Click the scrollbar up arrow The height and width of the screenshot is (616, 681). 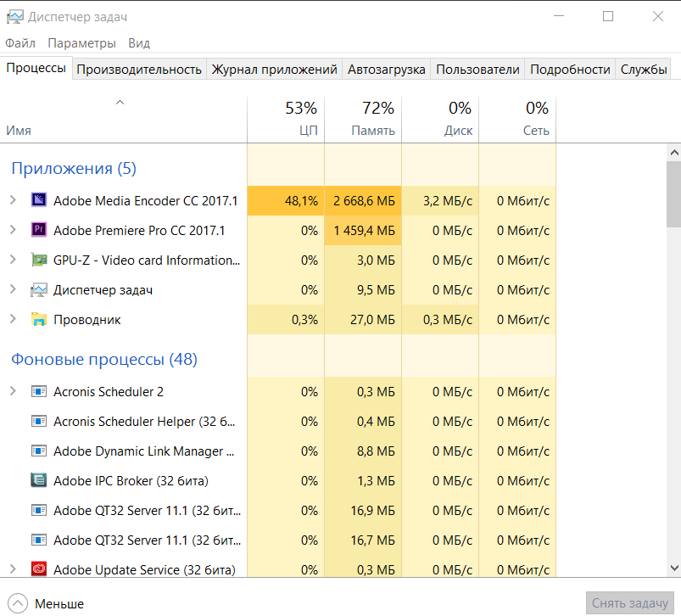point(674,153)
